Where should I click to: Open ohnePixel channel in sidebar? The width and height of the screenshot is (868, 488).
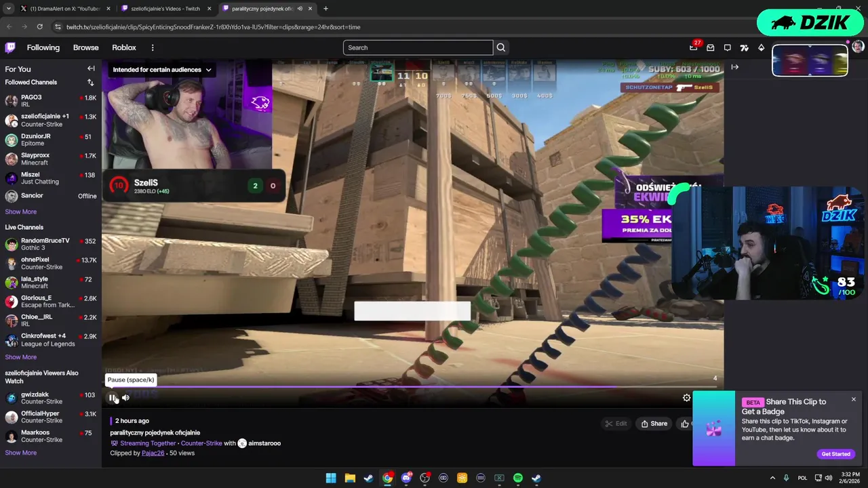point(51,263)
